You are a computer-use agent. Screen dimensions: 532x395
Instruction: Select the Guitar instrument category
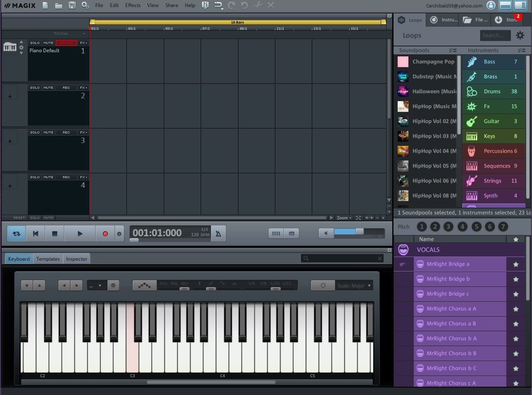pos(493,121)
